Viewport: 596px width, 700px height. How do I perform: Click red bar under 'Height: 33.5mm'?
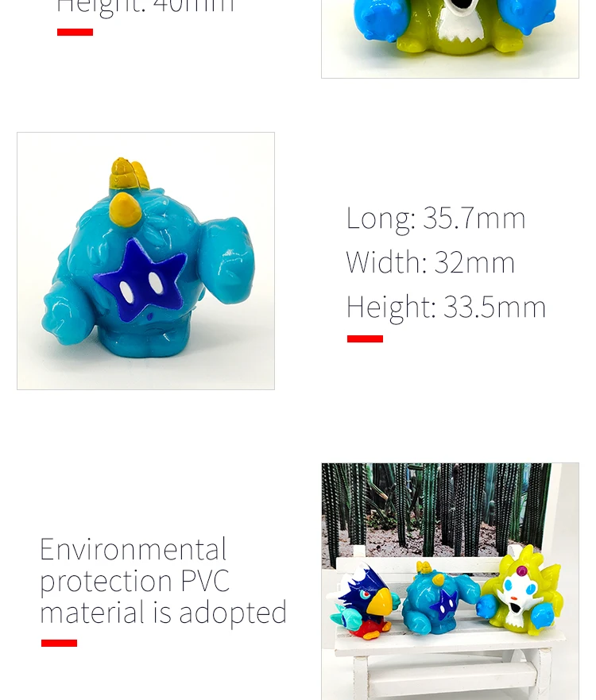[x=365, y=338]
